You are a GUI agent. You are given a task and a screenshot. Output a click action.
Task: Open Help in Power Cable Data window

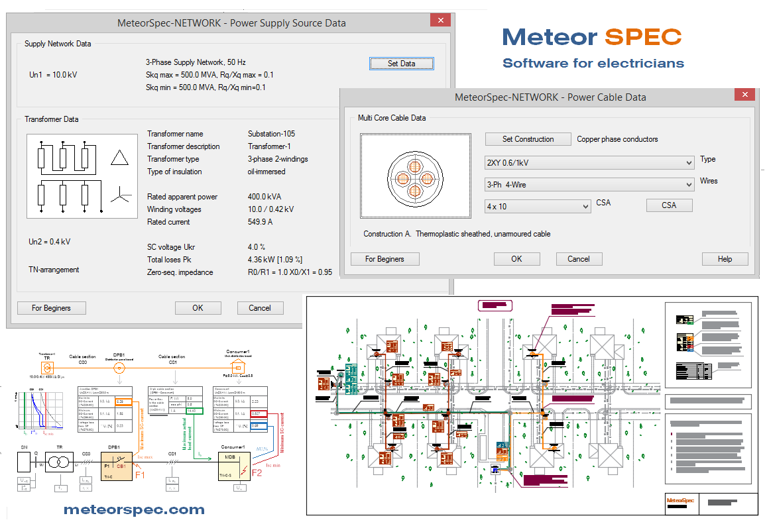(725, 259)
